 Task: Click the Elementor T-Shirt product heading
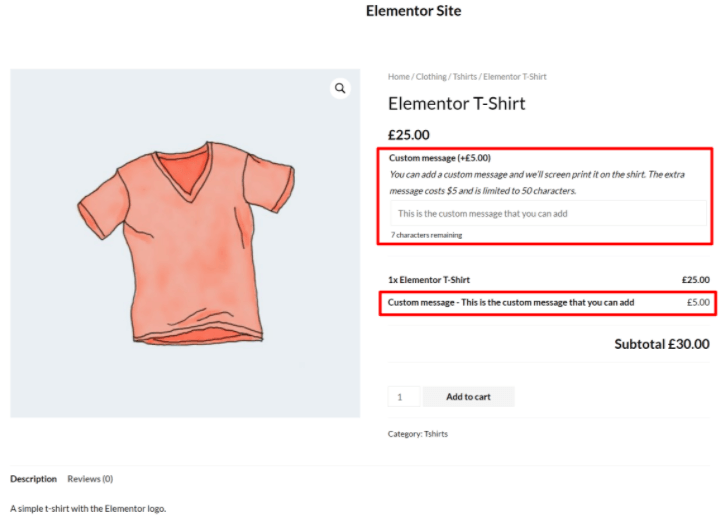tap(456, 104)
